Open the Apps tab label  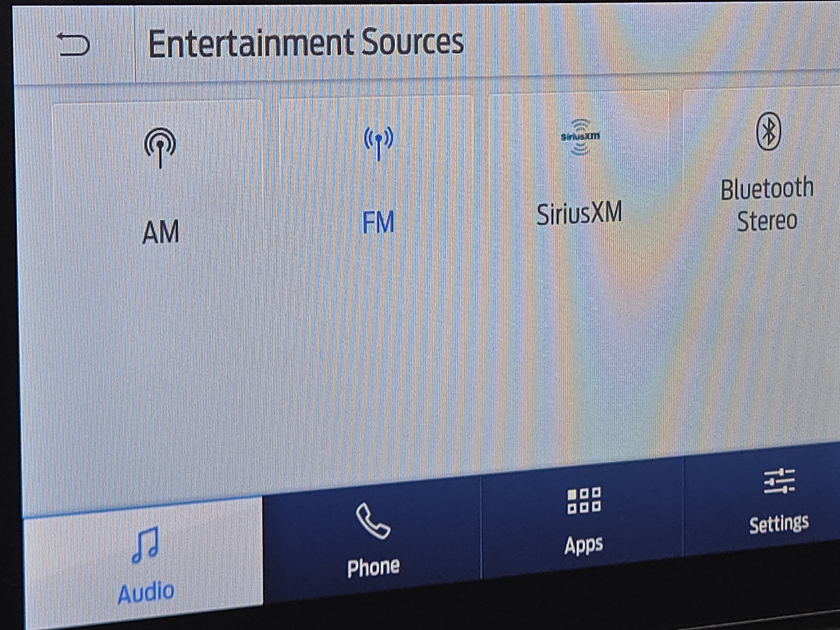[x=583, y=545]
